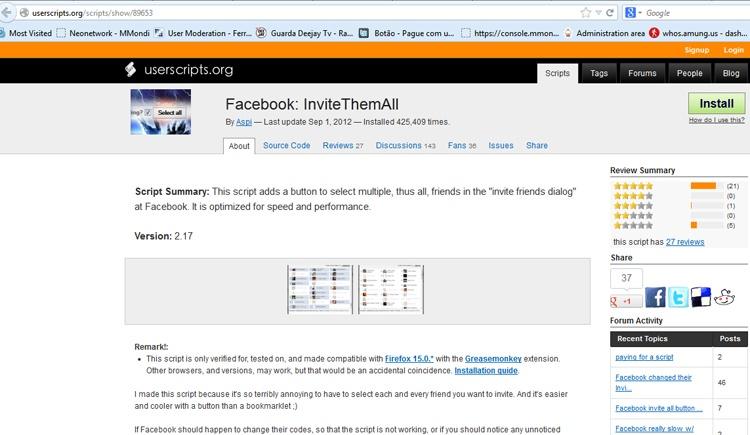
Task: Click the script's Select all thumbnail image
Action: pos(161,112)
